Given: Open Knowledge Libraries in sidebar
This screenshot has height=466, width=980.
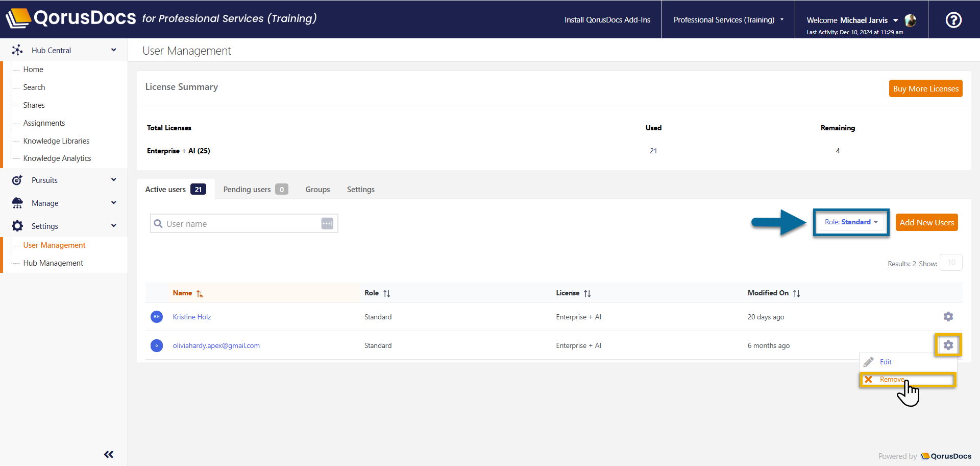Looking at the screenshot, I should [x=56, y=141].
